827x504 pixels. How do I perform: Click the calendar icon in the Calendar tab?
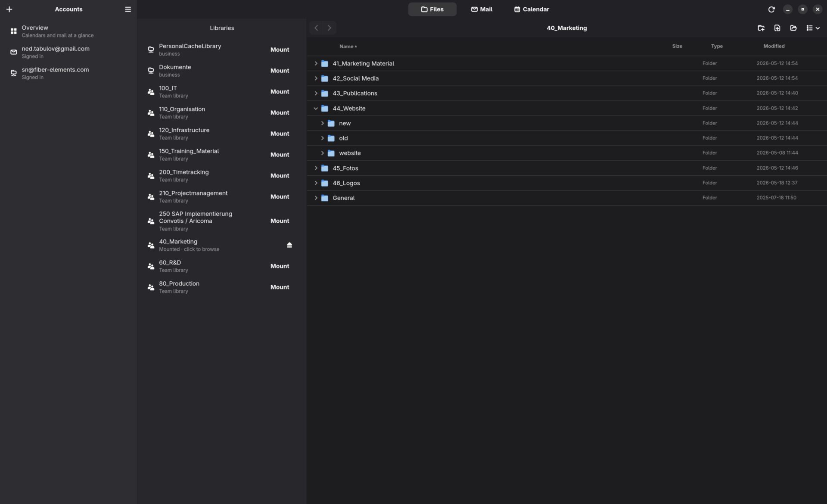517,9
